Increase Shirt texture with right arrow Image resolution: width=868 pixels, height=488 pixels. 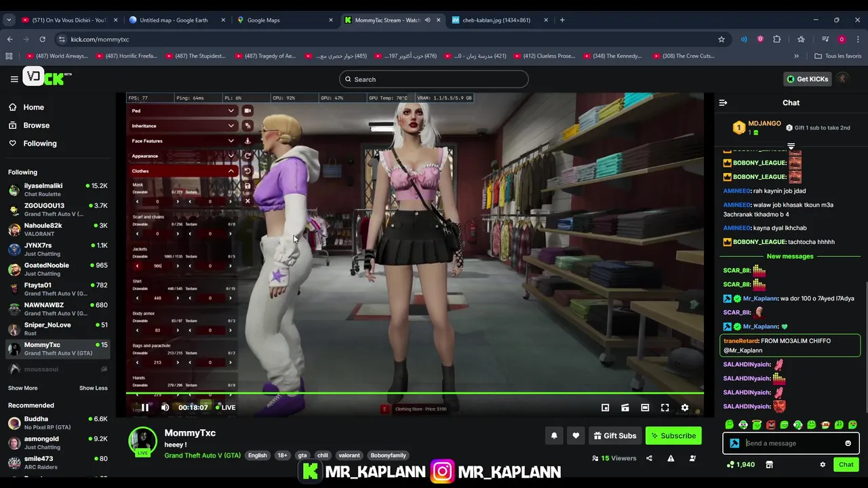point(230,298)
